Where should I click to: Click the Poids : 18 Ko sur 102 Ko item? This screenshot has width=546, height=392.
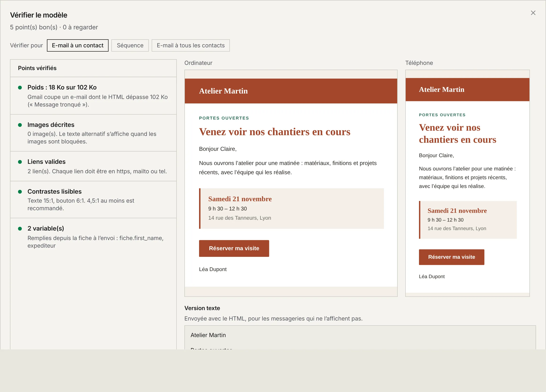coord(93,96)
